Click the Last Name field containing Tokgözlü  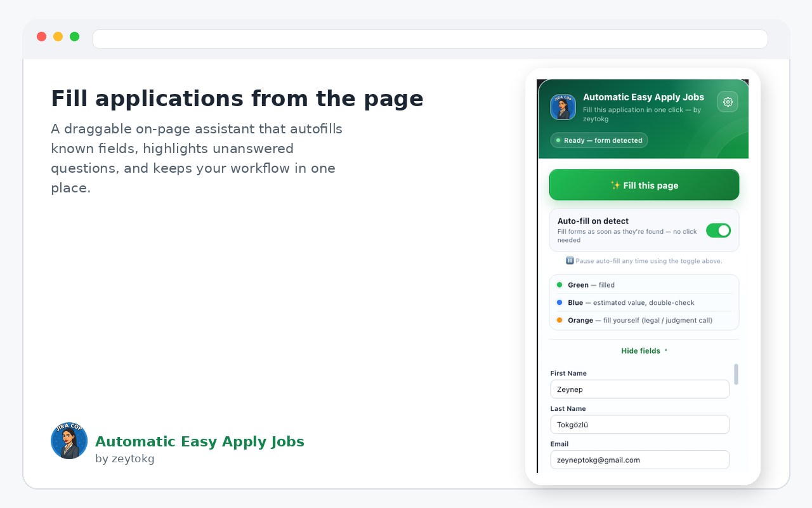[639, 424]
